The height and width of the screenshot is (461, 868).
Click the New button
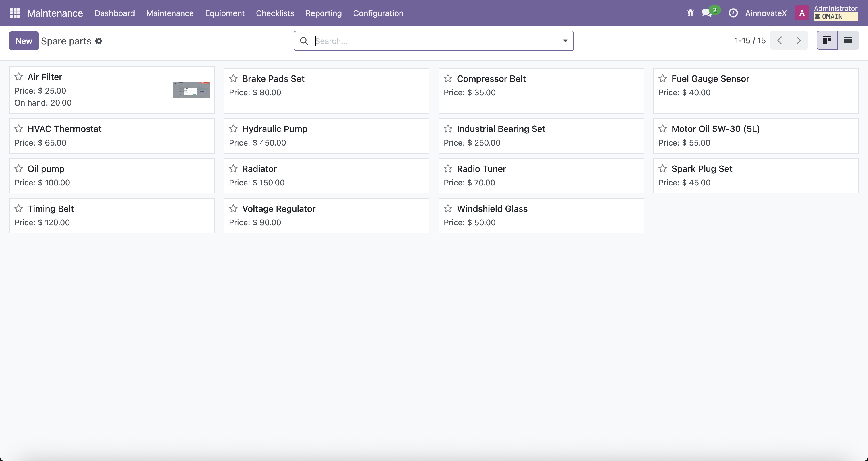[x=24, y=41]
